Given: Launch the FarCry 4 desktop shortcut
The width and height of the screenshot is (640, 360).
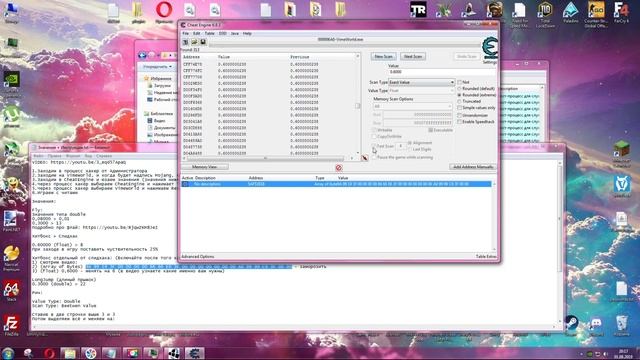Looking at the screenshot, I should coord(621,11).
